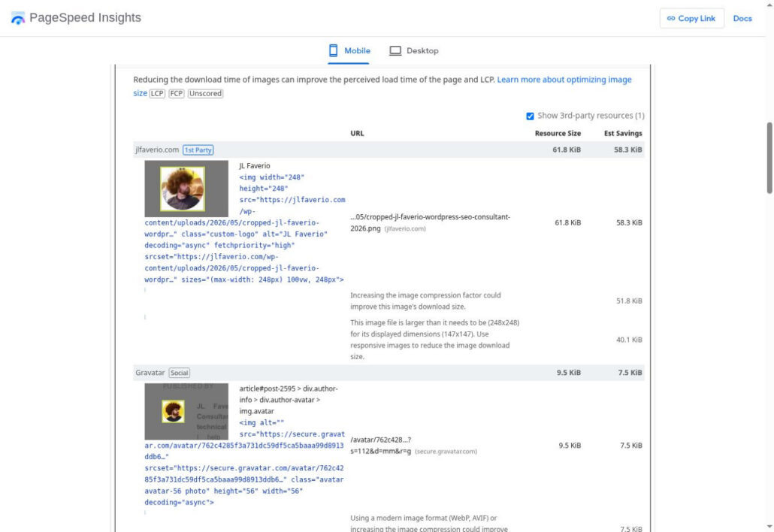Screen dimensions: 774x532
Task: Open the Gravatar avatar thumbnail
Action: [186, 412]
